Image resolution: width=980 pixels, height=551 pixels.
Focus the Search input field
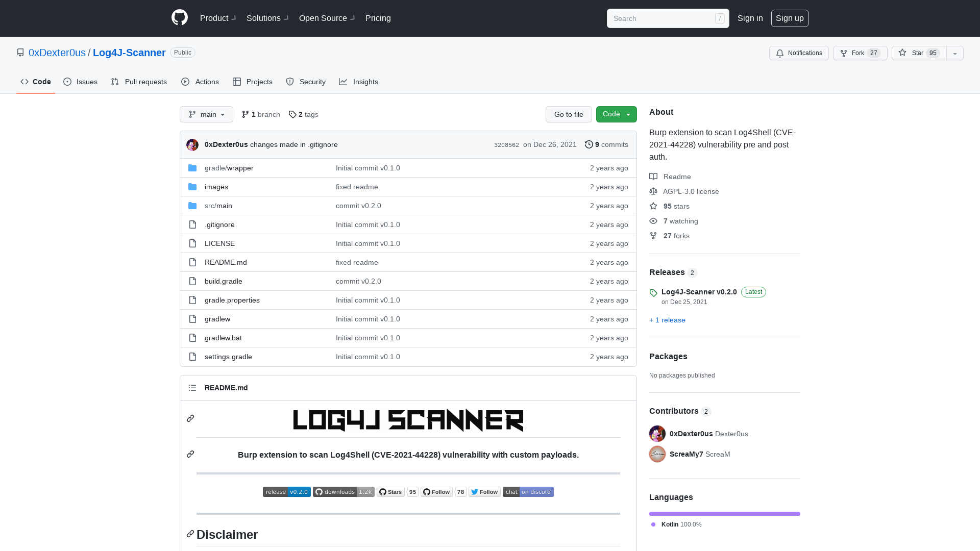(668, 18)
